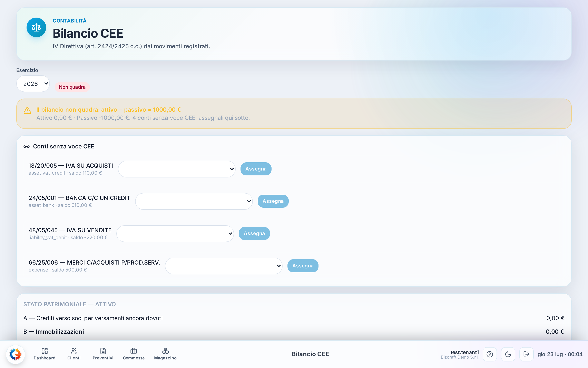Click the IV Direttiva subtitle text
This screenshot has width=588, height=368.
click(x=131, y=46)
